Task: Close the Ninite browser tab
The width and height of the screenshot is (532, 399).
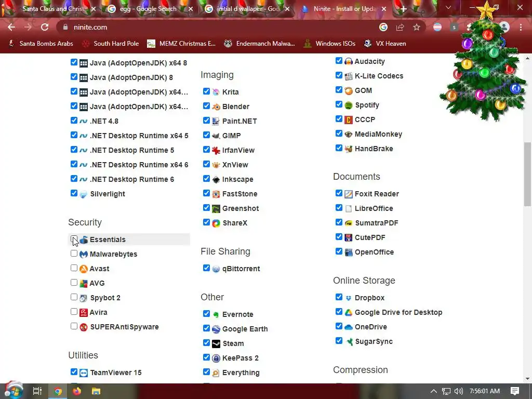Action: click(384, 9)
